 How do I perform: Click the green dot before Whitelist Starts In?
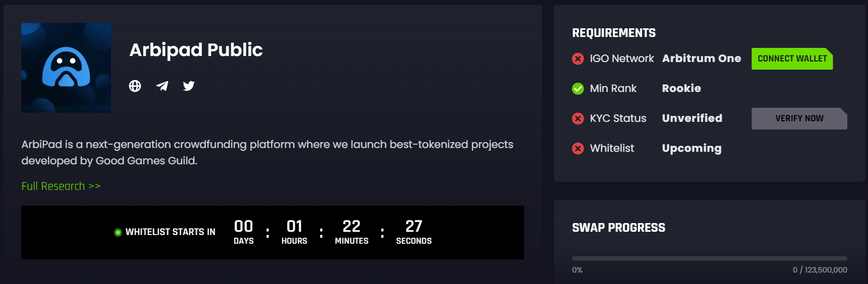tap(118, 232)
